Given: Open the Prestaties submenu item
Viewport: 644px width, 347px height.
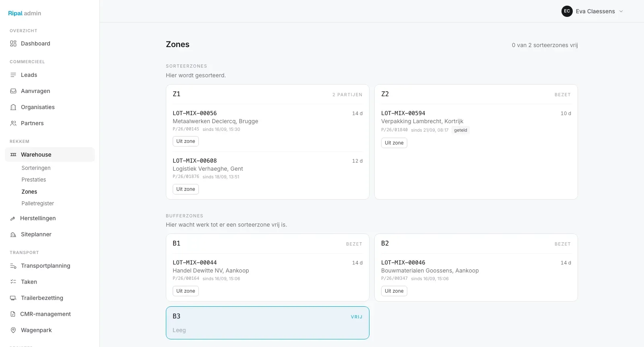Looking at the screenshot, I should point(34,180).
